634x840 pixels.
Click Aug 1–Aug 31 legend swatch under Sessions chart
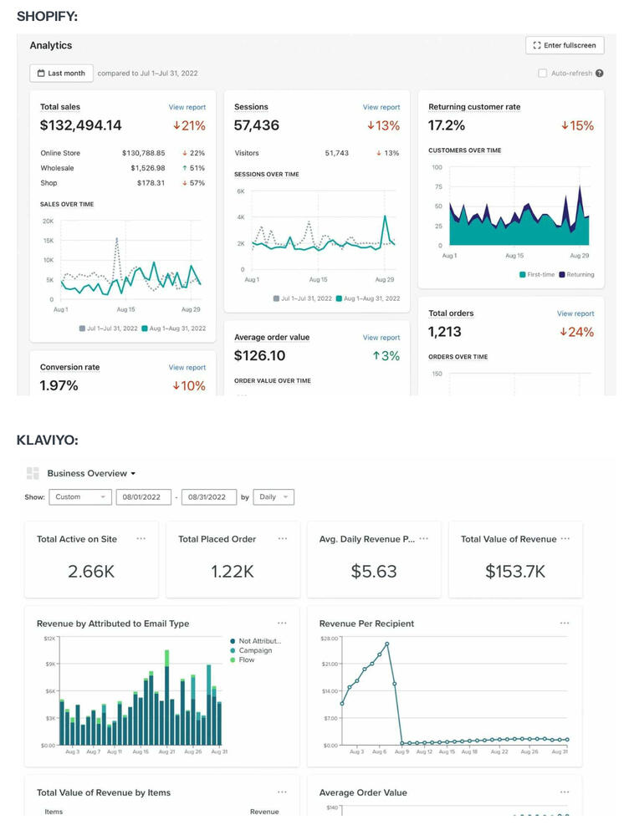pyautogui.click(x=340, y=298)
